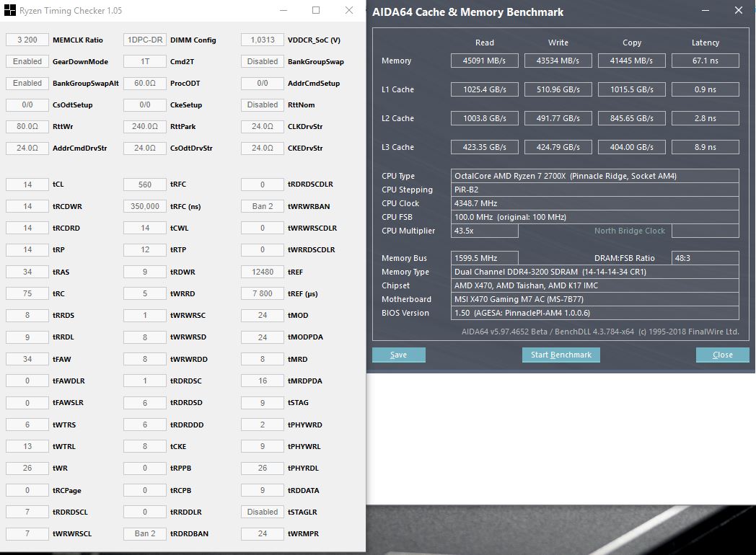This screenshot has width=756, height=555.
Task: Click the tRFC value 560
Action: 145,185
